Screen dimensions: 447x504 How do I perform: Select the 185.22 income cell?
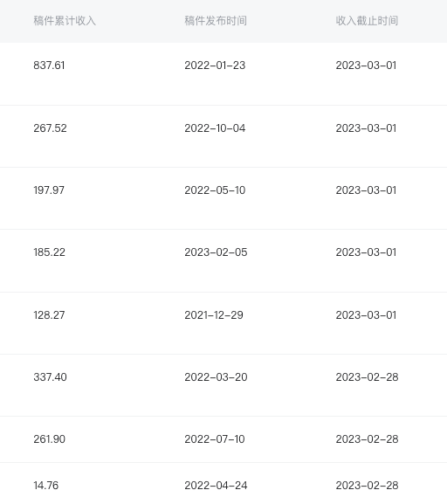click(49, 252)
